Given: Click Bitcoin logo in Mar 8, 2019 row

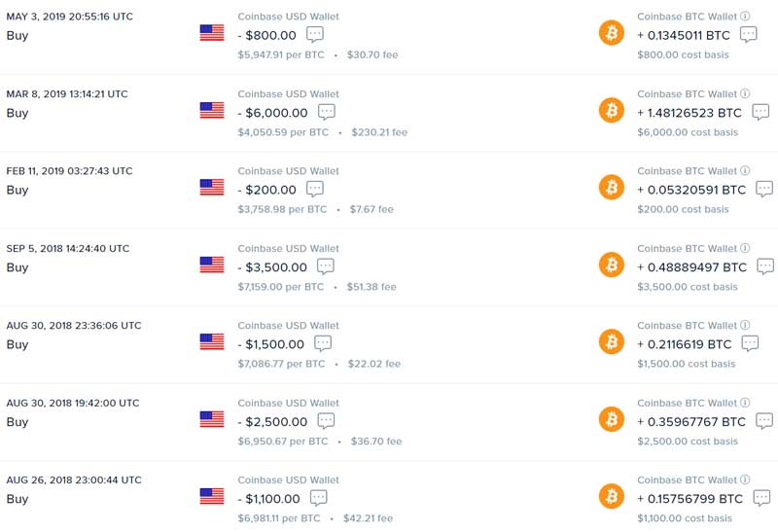Looking at the screenshot, I should (x=612, y=110).
